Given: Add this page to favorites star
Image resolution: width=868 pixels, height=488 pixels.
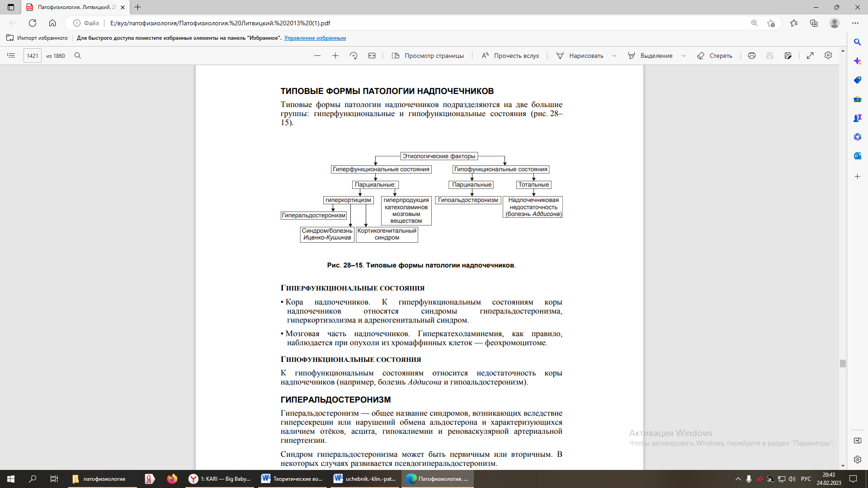Looking at the screenshot, I should pos(771,23).
